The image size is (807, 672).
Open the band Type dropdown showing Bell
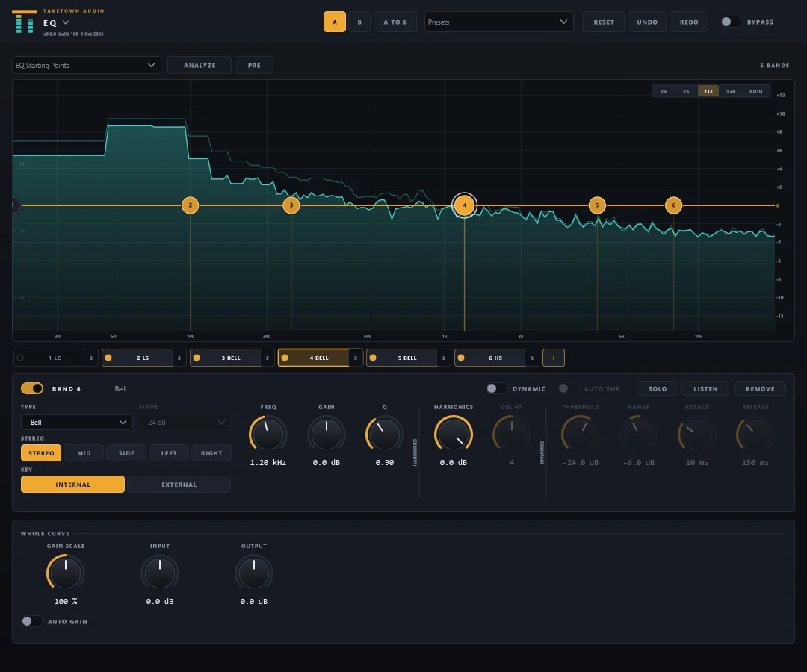[x=77, y=422]
